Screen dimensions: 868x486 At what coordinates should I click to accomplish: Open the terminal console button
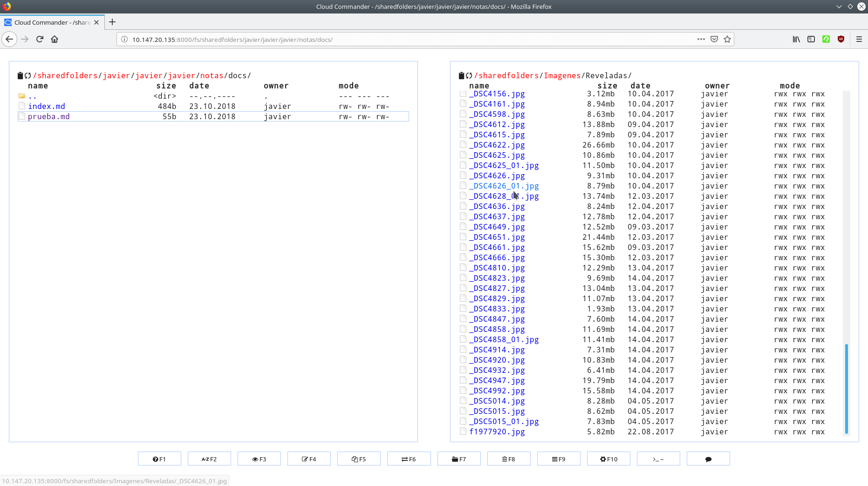click(658, 459)
